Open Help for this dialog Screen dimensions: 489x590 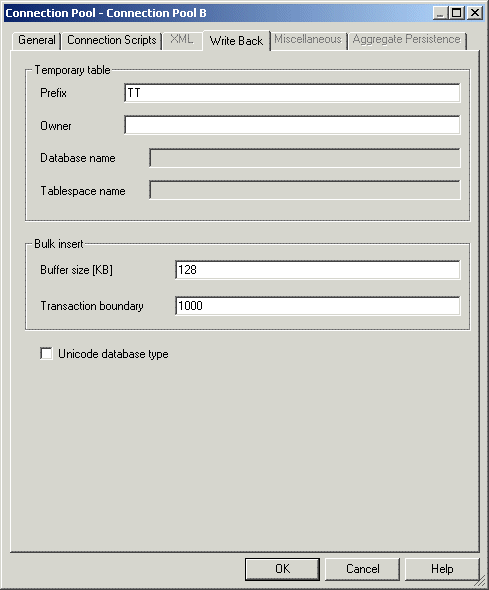click(442, 569)
